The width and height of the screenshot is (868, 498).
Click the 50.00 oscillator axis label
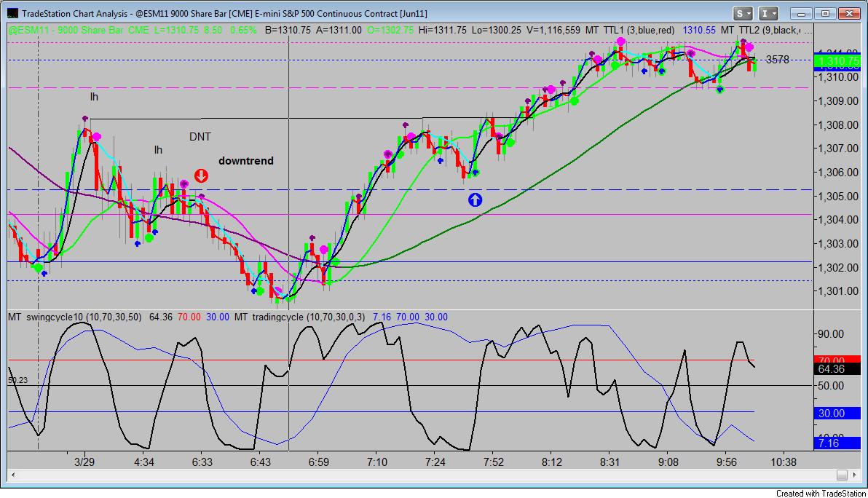point(831,386)
